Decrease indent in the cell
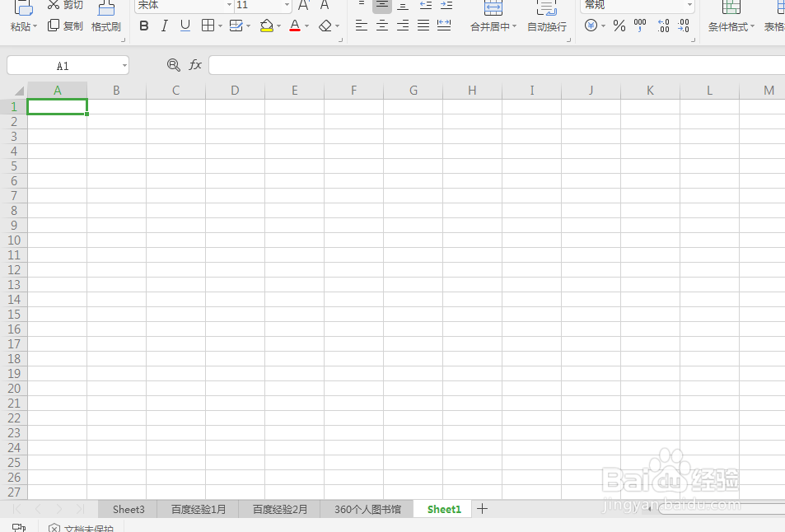785x532 pixels. coord(426,6)
